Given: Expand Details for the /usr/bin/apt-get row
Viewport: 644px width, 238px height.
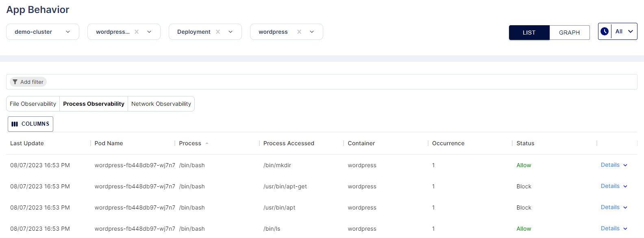Looking at the screenshot, I should tap(614, 186).
